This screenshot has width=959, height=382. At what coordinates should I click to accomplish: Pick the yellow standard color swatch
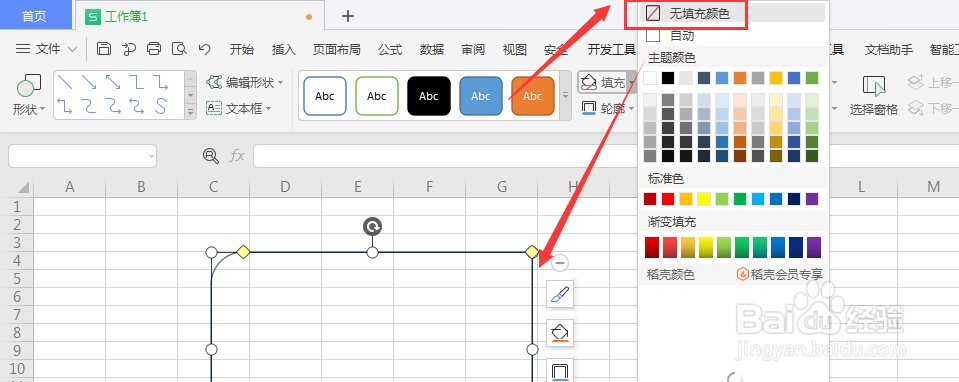(x=704, y=199)
